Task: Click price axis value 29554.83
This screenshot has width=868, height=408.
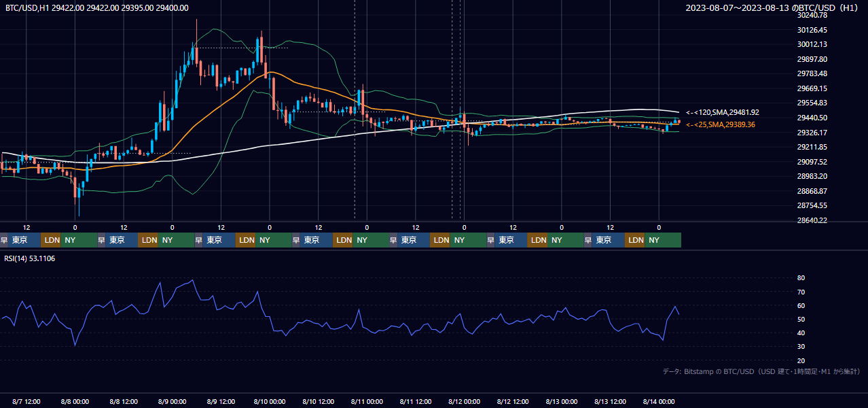Action: (812, 103)
